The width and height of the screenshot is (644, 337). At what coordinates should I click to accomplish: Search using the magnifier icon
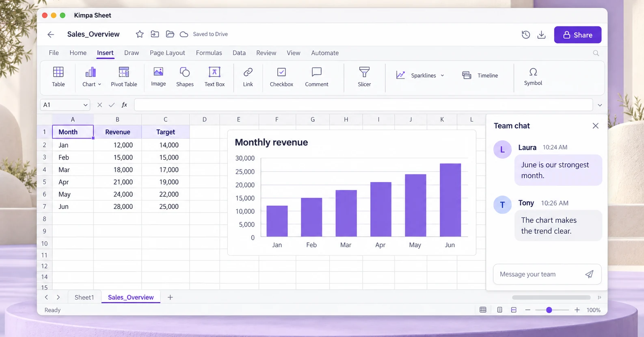(x=596, y=53)
